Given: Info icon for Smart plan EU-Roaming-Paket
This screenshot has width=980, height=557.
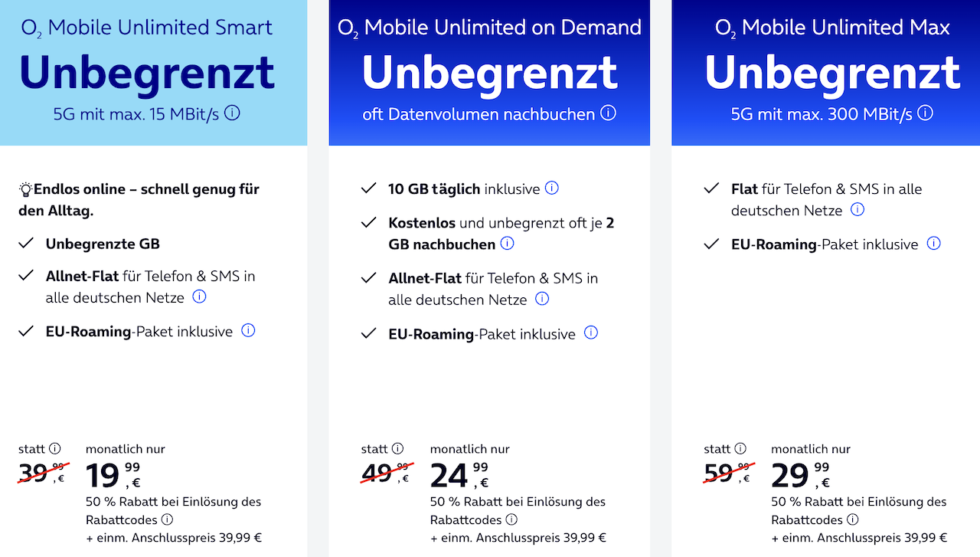Looking at the screenshot, I should pos(248,331).
